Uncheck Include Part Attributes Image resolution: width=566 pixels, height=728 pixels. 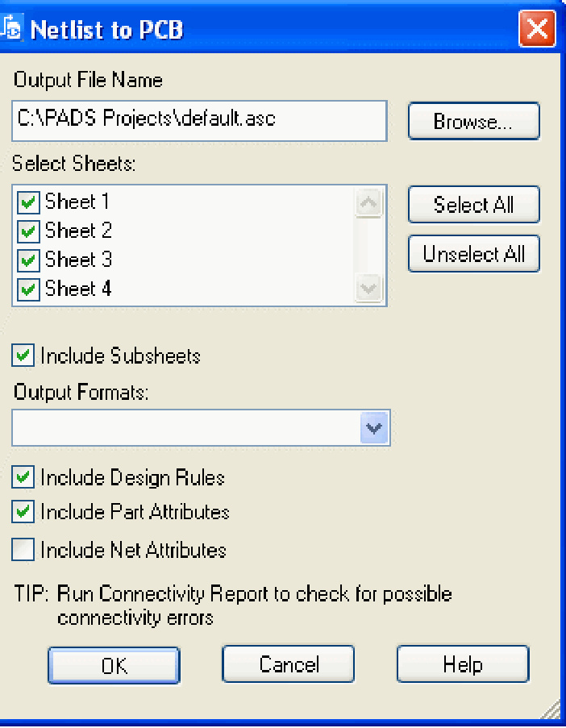(24, 512)
